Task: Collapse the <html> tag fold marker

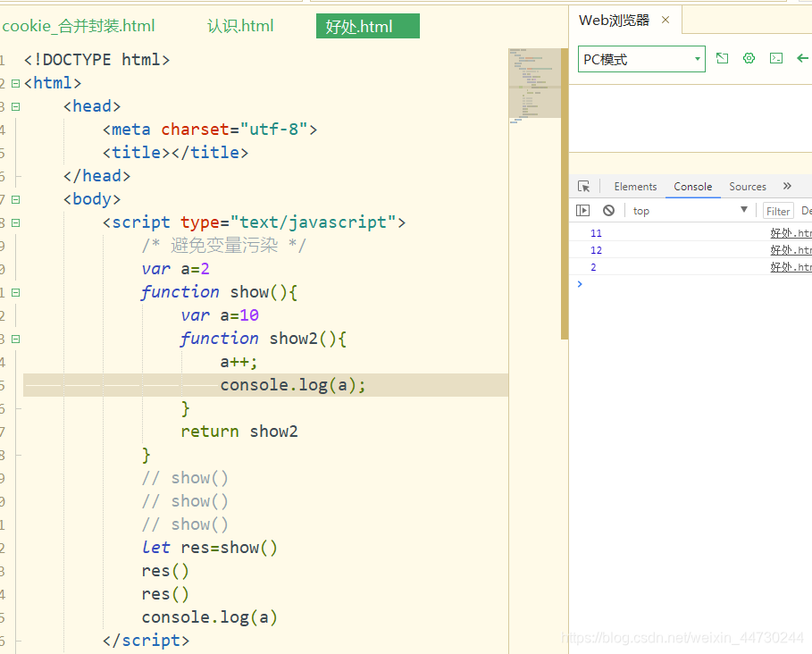Action: tap(15, 83)
